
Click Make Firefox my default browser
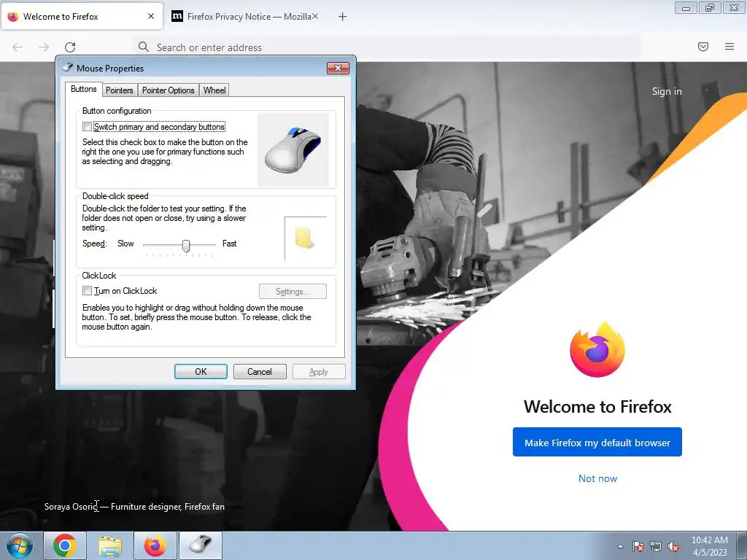(x=597, y=443)
